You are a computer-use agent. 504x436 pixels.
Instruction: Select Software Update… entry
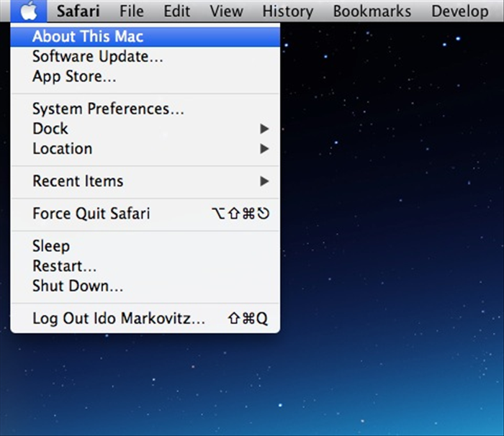145,57
